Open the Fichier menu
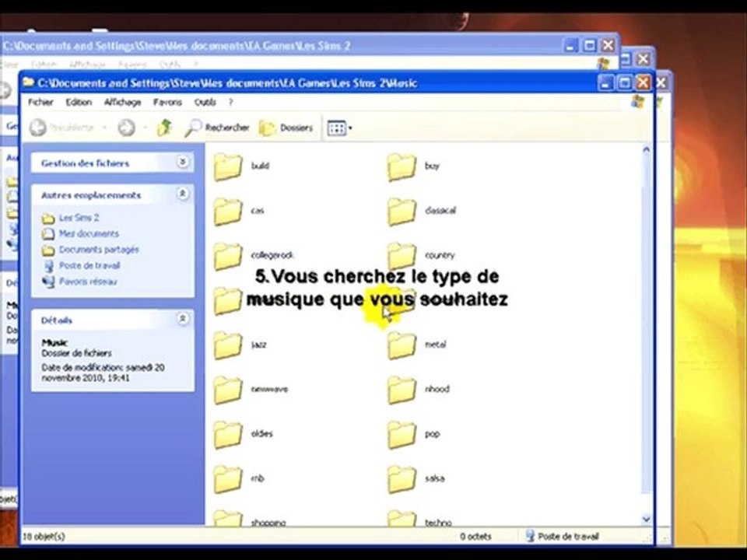Screen dimensions: 747x560 tap(40, 102)
